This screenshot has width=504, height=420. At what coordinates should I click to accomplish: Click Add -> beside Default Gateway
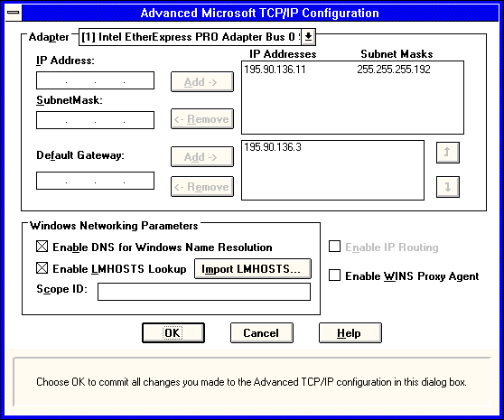[x=201, y=157]
